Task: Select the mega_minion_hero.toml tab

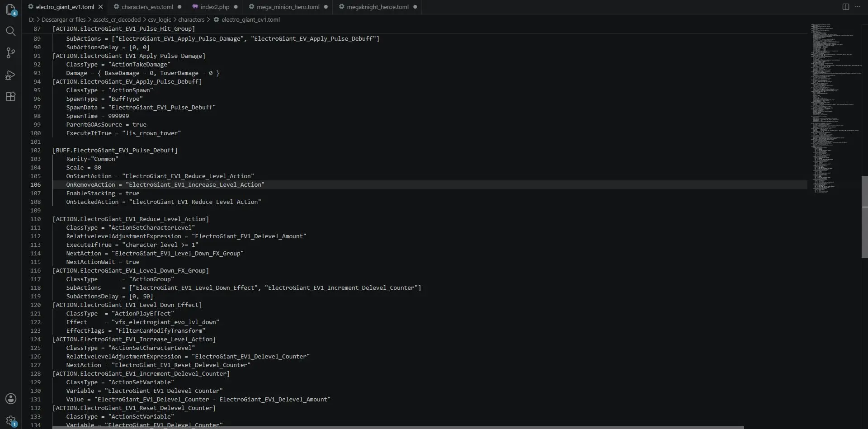Action: (x=288, y=7)
